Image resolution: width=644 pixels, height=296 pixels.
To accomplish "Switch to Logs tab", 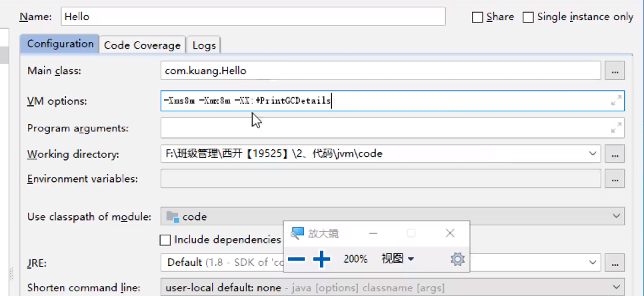I will (204, 45).
